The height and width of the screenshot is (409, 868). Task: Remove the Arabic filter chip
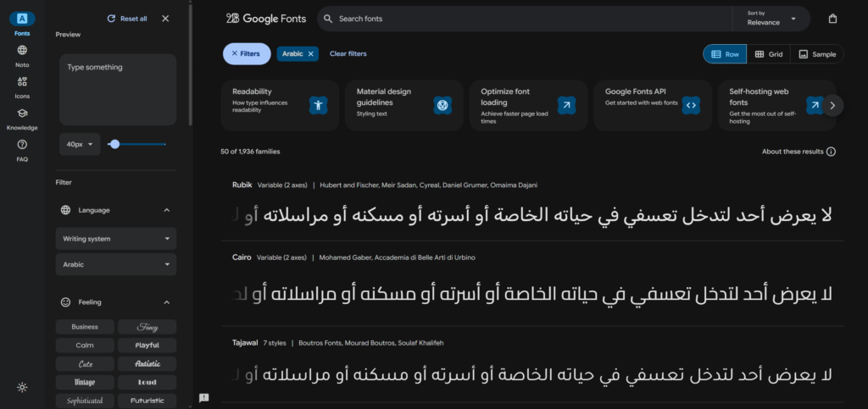pyautogui.click(x=310, y=53)
